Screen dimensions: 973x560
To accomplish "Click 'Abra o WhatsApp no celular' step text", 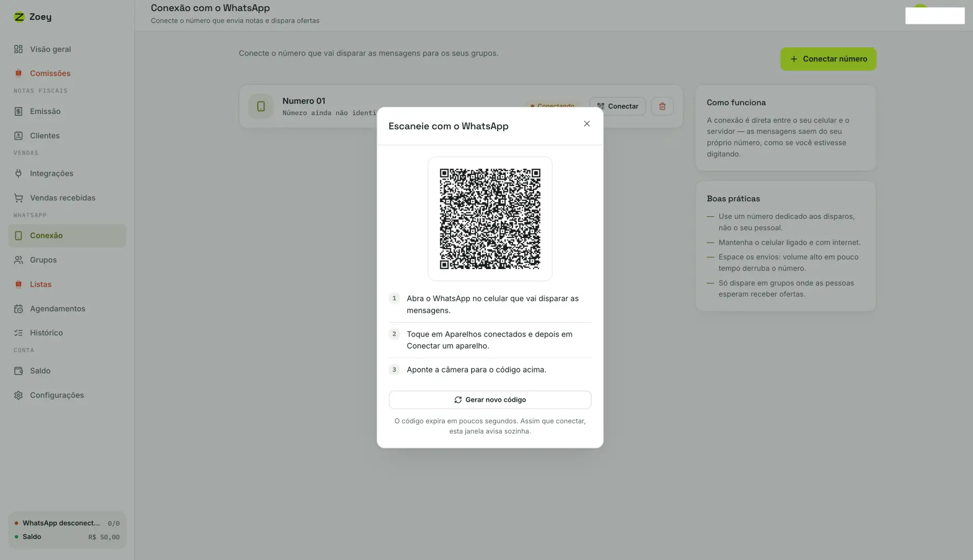I will tap(493, 305).
